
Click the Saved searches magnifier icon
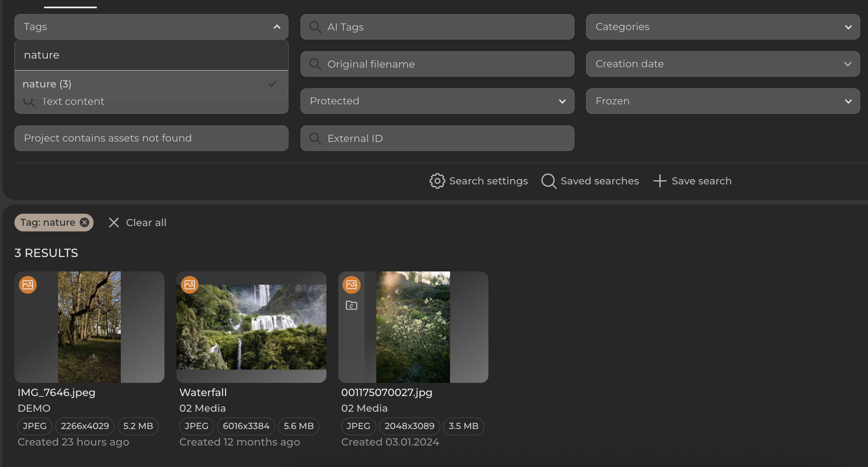click(549, 181)
